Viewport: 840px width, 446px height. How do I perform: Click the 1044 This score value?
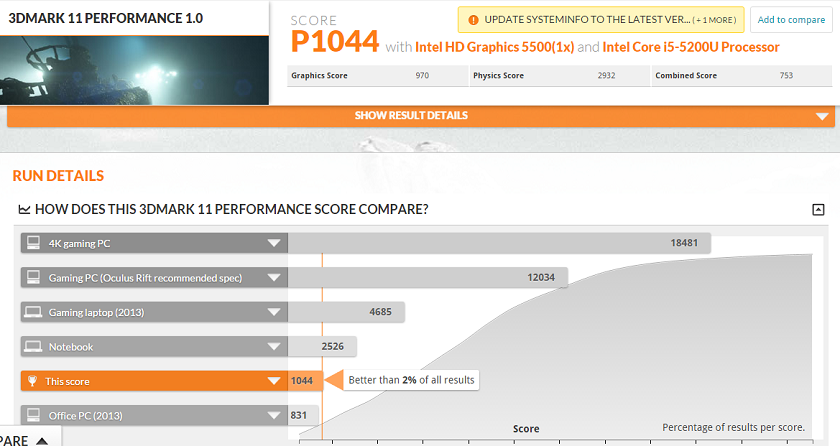pos(302,381)
